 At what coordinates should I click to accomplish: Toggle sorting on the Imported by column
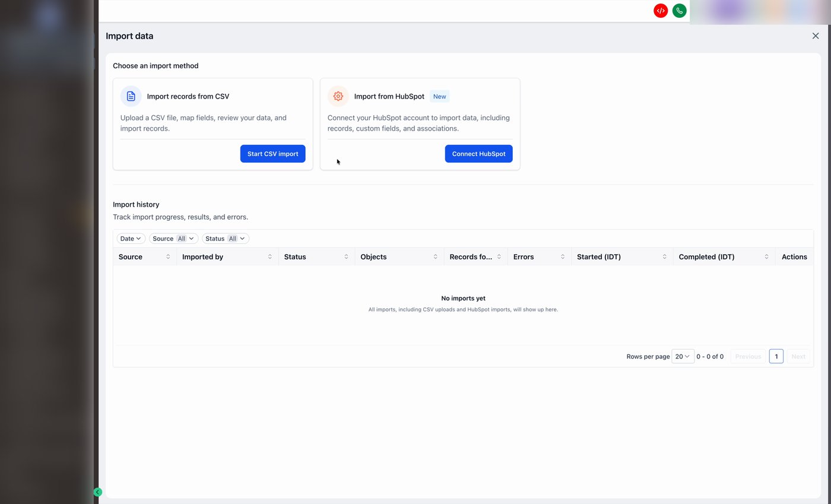[271, 256]
